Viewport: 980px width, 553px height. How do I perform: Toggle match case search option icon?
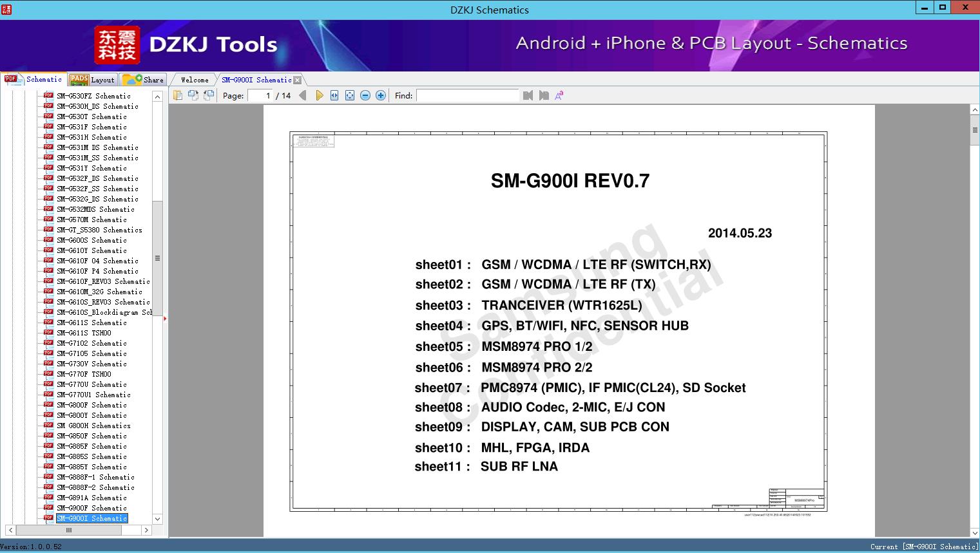click(x=559, y=95)
